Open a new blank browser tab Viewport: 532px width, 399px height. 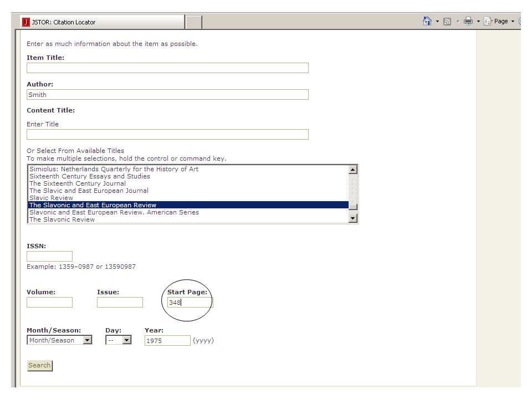pos(194,22)
